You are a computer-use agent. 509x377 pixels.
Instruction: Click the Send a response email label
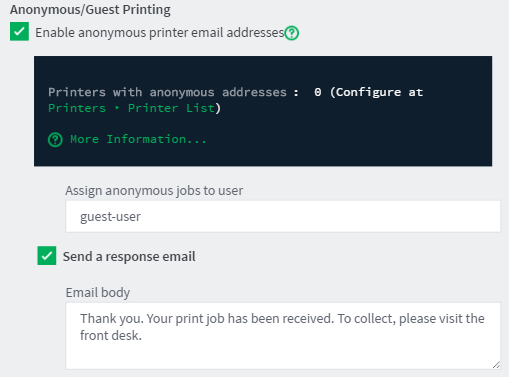tap(129, 256)
